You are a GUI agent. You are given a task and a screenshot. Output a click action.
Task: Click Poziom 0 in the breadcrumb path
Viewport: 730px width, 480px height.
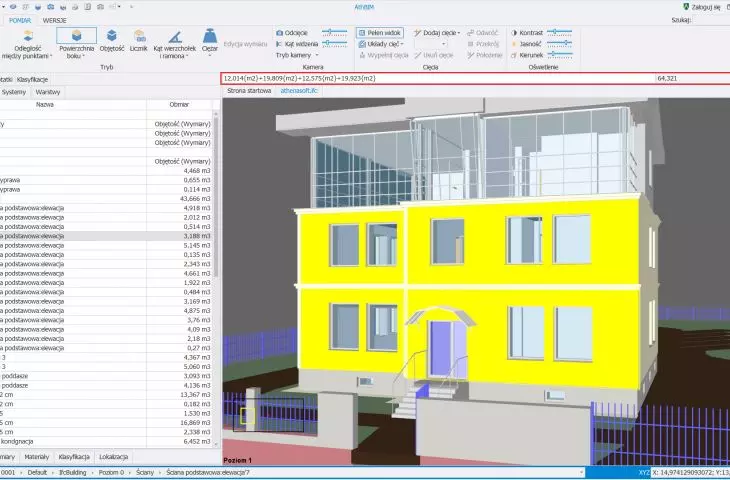pos(111,473)
